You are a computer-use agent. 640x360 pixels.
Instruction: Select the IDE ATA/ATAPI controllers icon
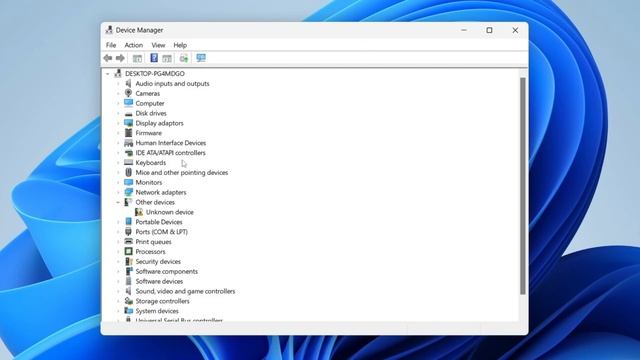point(128,153)
